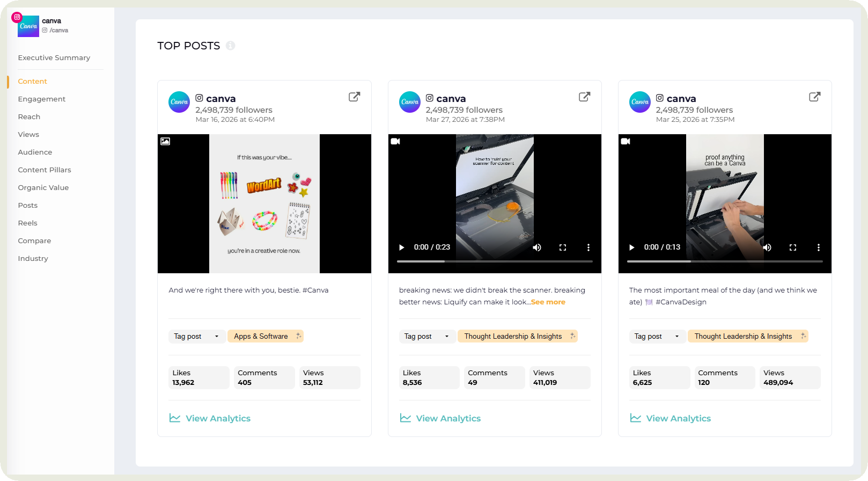The height and width of the screenshot is (481, 868).
Task: Click the Canva profile logo in sidebar
Action: (28, 26)
